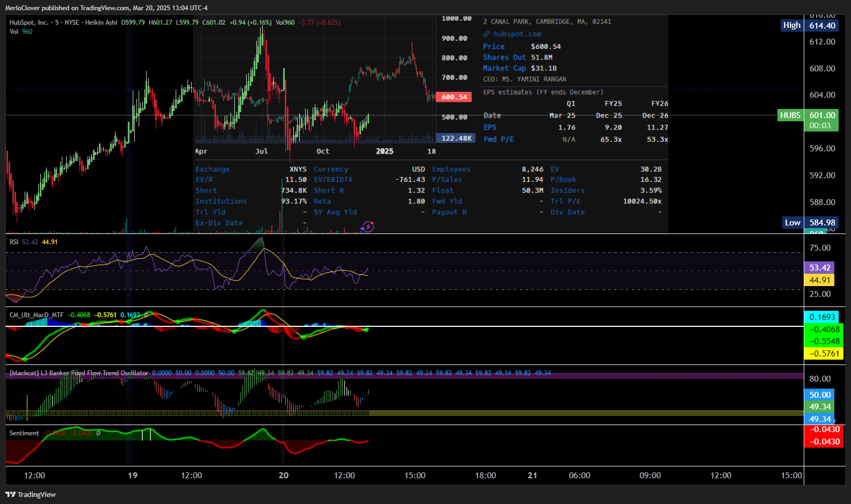Click the EV/R value 11.50

tap(296, 180)
